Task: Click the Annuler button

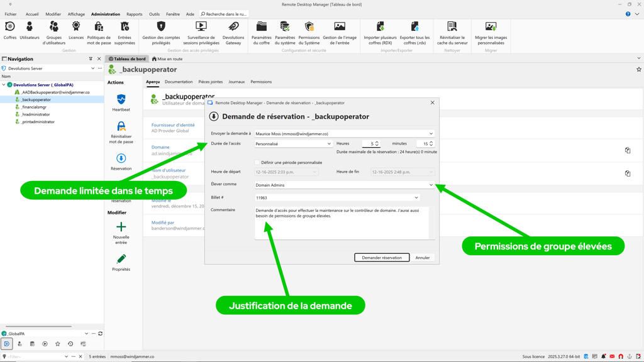Action: click(x=423, y=258)
